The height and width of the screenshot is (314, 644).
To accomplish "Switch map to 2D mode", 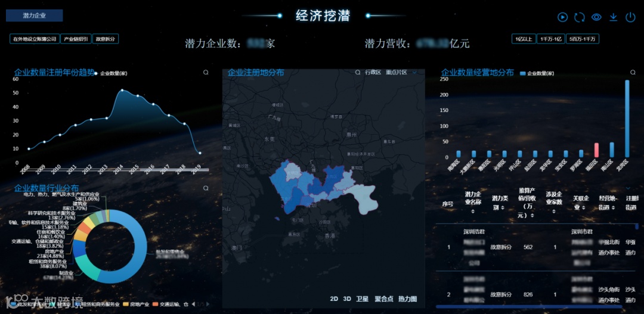I will [334, 299].
